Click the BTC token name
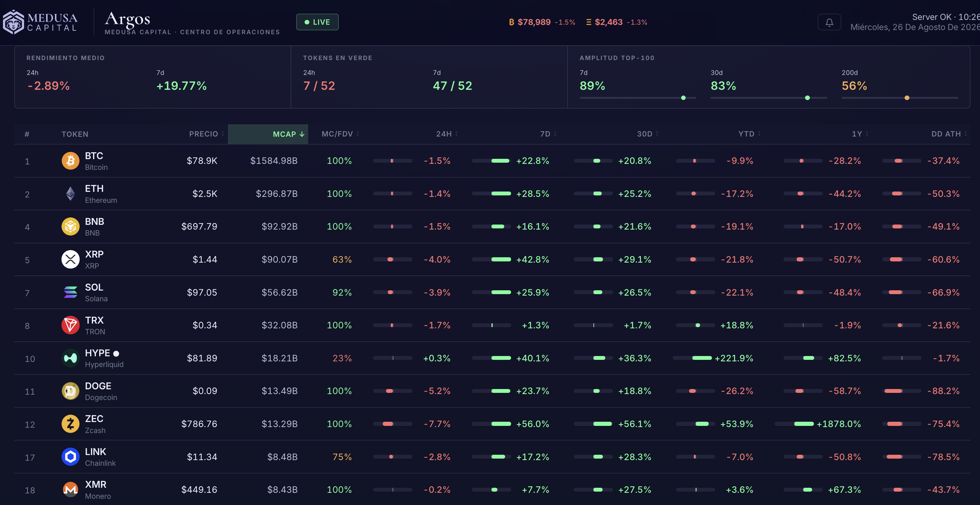 coord(94,156)
